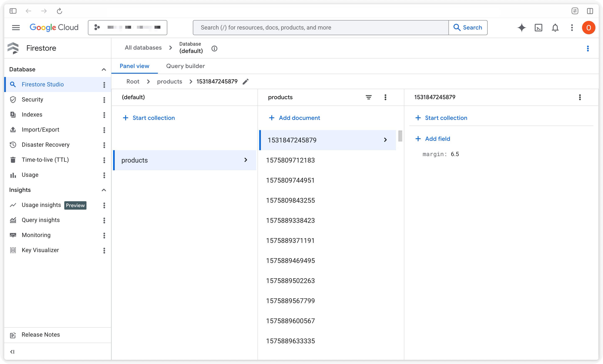Open options menu beside Monitoring
The height and width of the screenshot is (364, 603).
point(104,235)
